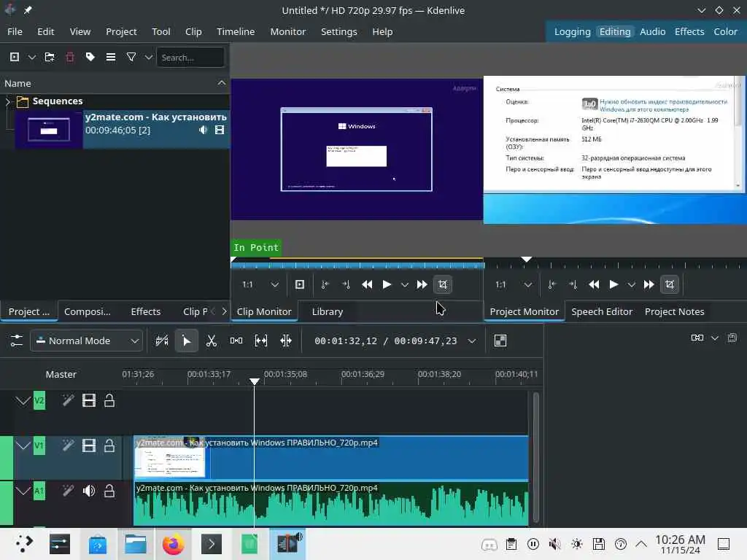Click the Slip tool icon
747x560 pixels.
pos(261,341)
